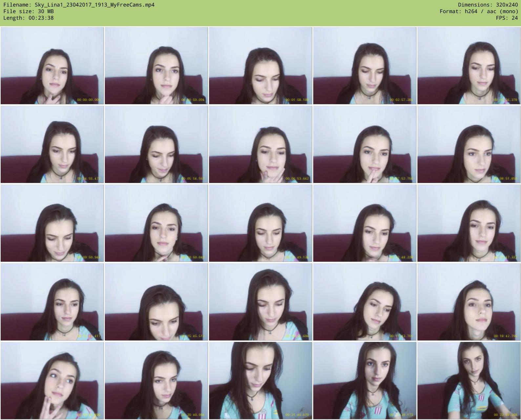Select the thumbnail at 00:20:40.984
Image resolution: width=521 pixels, height=420 pixels.
pos(156,381)
